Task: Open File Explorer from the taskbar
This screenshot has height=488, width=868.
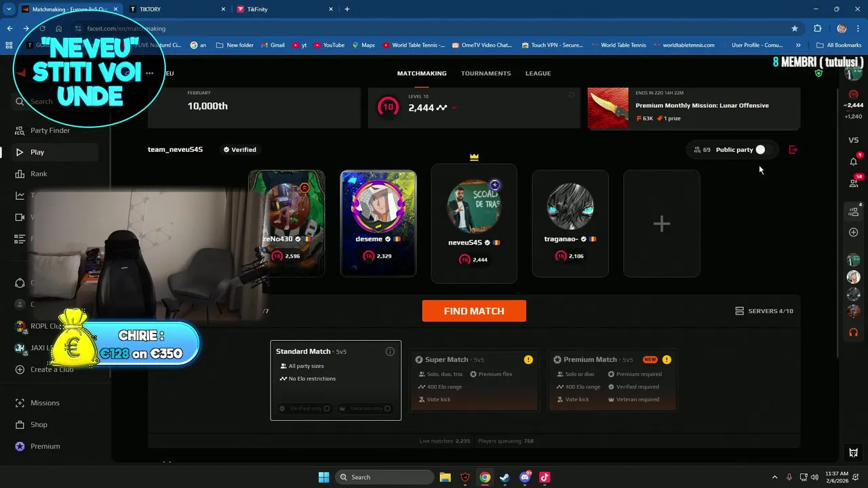Action: click(445, 477)
